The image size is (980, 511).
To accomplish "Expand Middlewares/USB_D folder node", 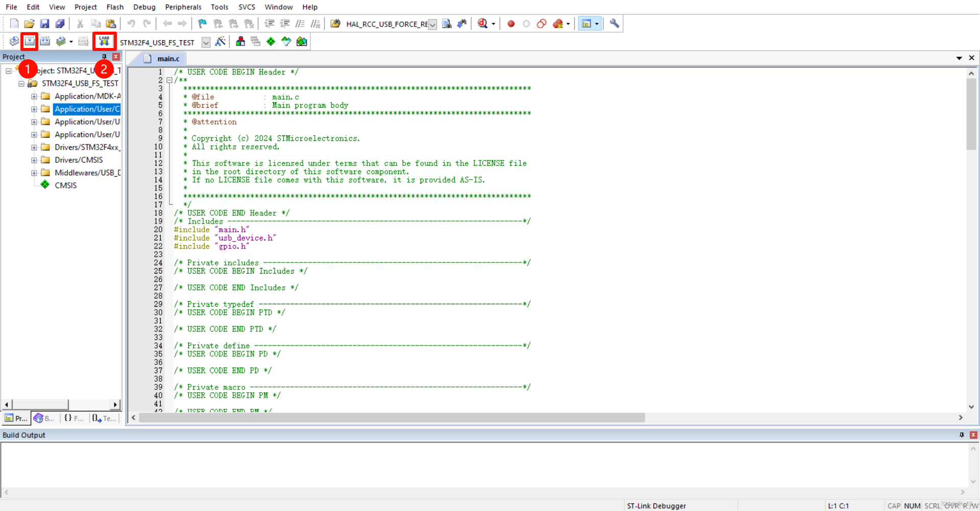I will [34, 173].
